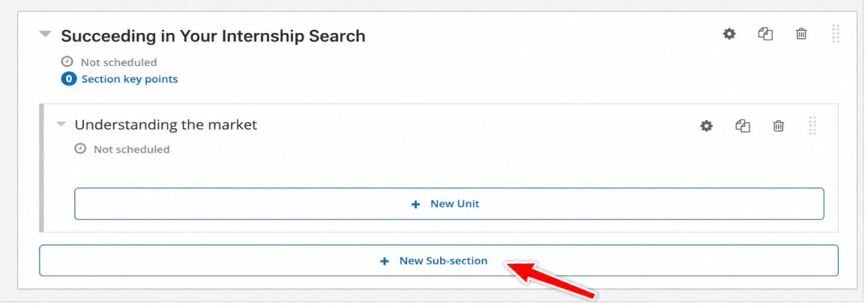Add a New Sub-section
The height and width of the screenshot is (306, 868).
point(438,260)
